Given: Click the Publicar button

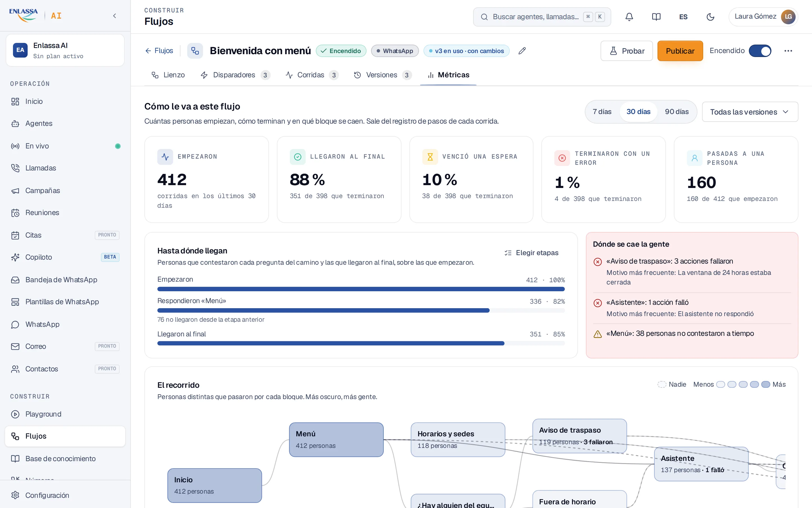Looking at the screenshot, I should 680,51.
